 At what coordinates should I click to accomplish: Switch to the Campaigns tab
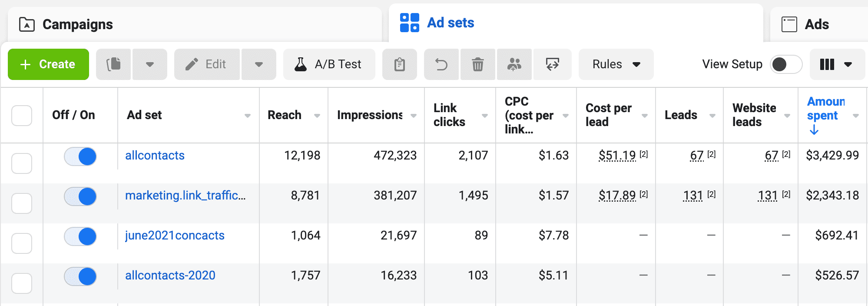(x=77, y=24)
